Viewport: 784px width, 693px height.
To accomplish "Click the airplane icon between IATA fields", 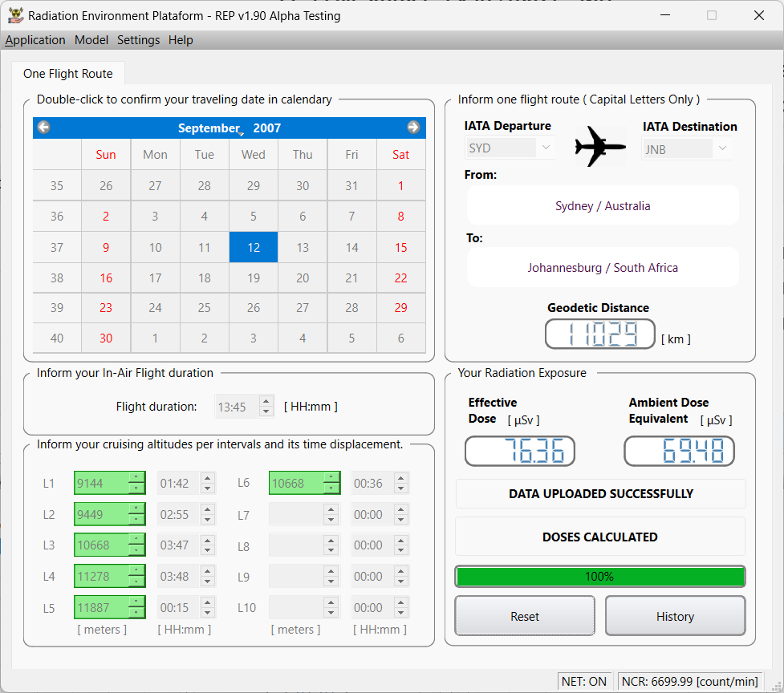I will click(x=599, y=146).
